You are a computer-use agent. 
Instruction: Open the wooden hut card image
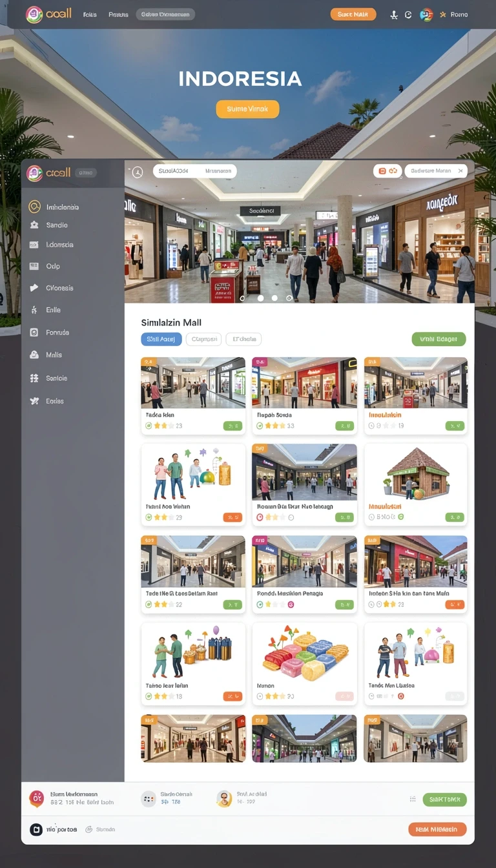click(415, 473)
